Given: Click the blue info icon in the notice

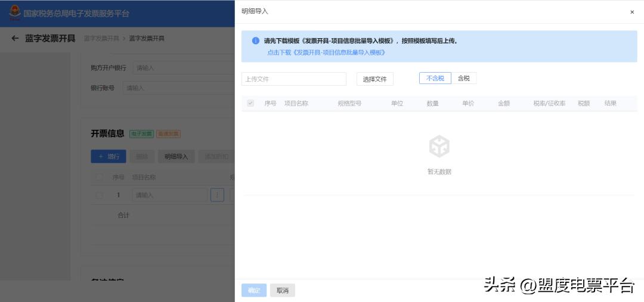Looking at the screenshot, I should pyautogui.click(x=255, y=41).
